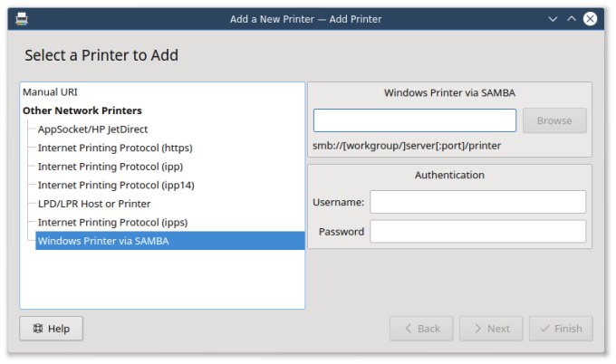Focus the Username text field
Image resolution: width=616 pixels, height=364 pixels.
point(477,202)
